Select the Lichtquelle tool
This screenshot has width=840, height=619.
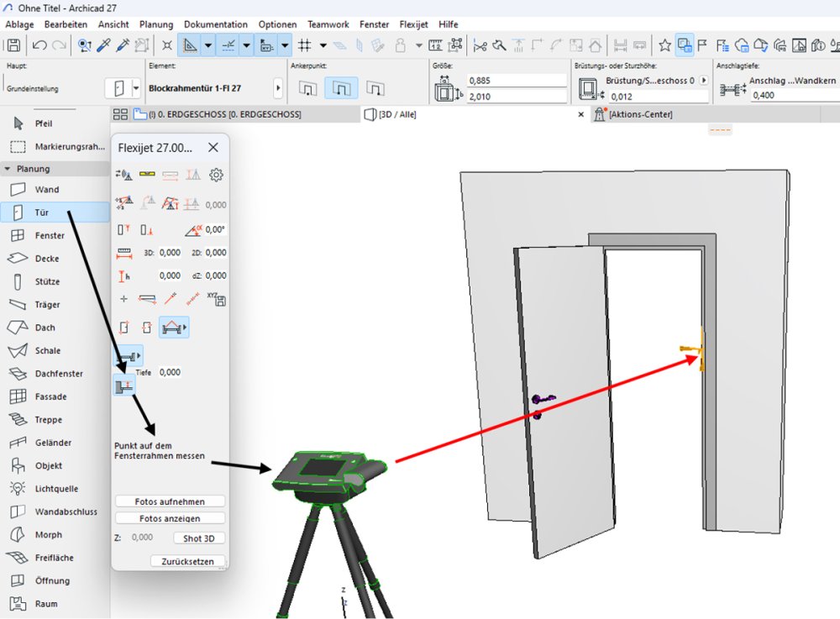click(55, 489)
